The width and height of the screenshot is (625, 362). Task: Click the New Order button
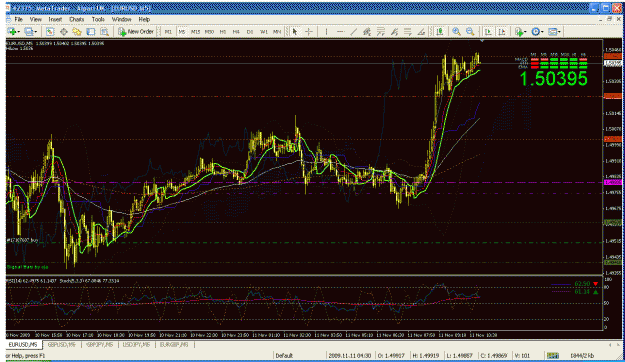click(x=136, y=31)
